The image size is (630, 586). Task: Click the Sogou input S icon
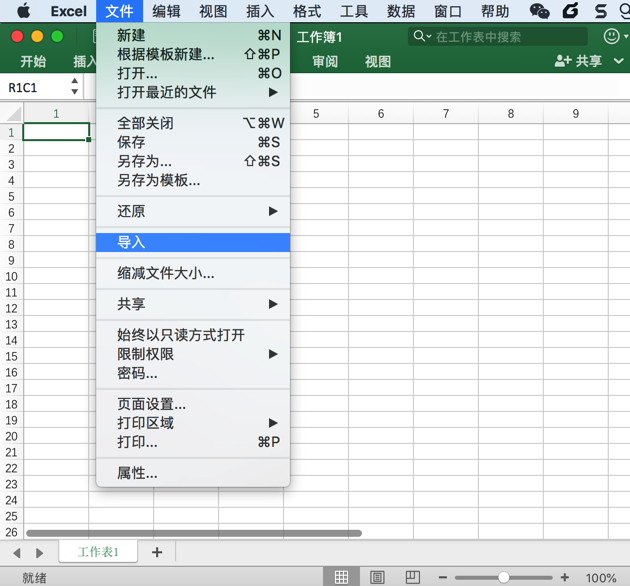pos(601,11)
